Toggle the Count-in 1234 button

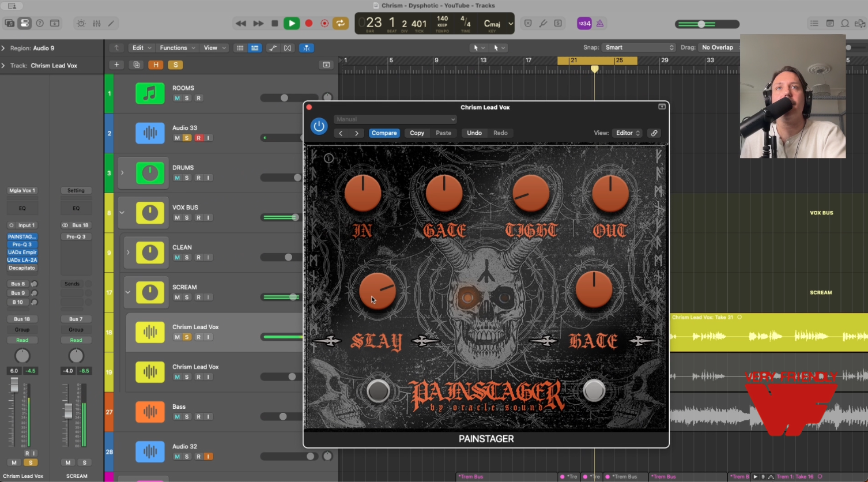click(x=584, y=24)
